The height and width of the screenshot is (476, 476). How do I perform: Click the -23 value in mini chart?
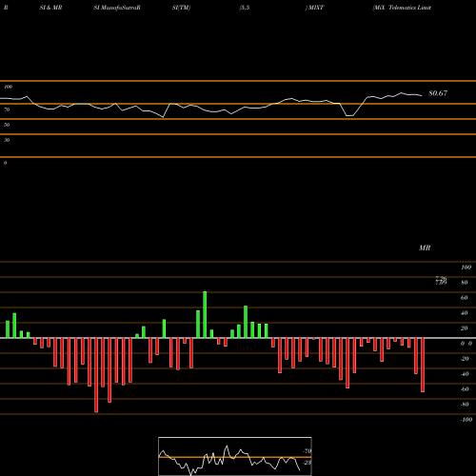pos(307,463)
